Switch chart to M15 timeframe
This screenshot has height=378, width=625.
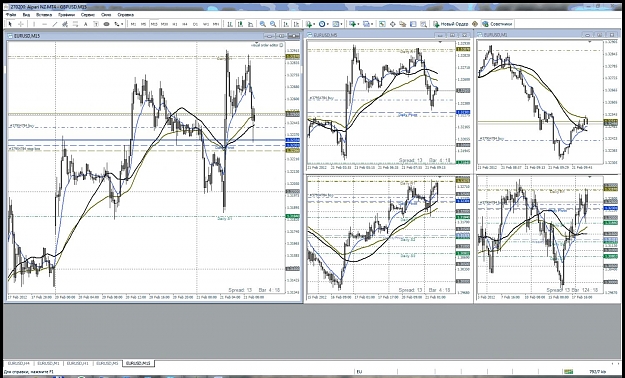[154, 24]
